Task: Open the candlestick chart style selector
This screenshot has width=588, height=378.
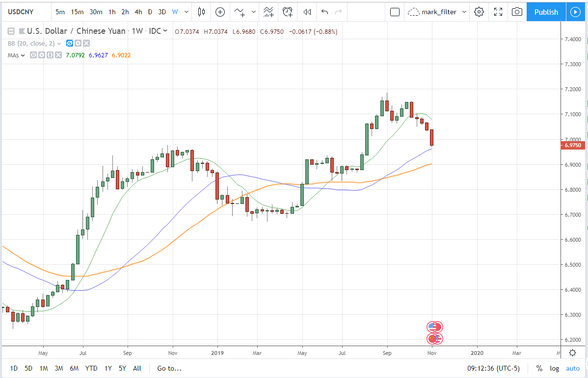Action: [x=201, y=12]
